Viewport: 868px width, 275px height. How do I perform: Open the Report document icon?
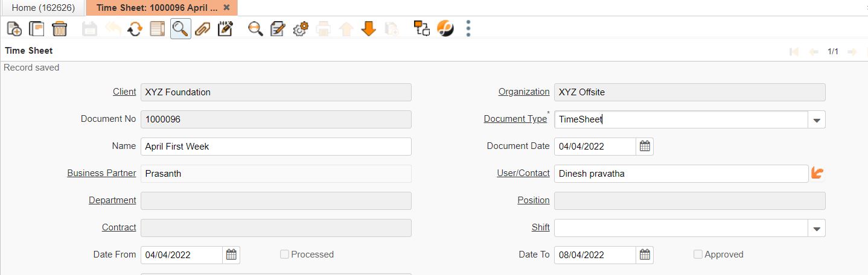pos(278,28)
